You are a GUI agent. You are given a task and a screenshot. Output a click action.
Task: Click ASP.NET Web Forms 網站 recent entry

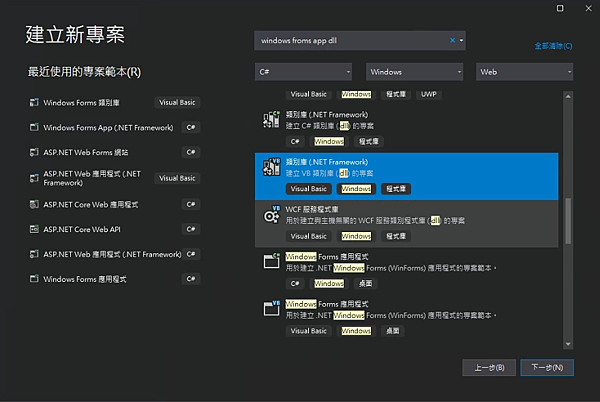tap(86, 152)
